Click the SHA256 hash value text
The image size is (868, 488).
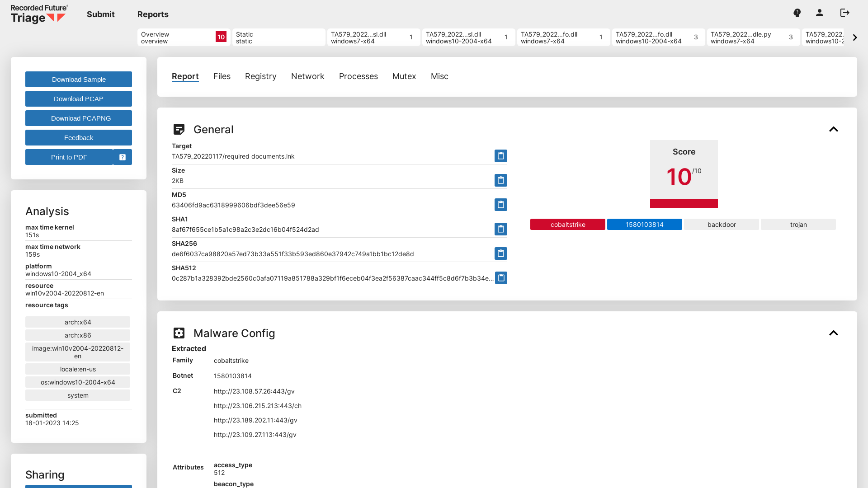[x=293, y=254]
